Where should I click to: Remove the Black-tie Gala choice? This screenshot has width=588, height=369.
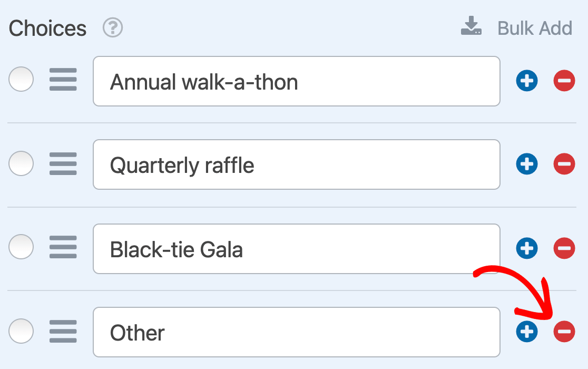tap(564, 248)
